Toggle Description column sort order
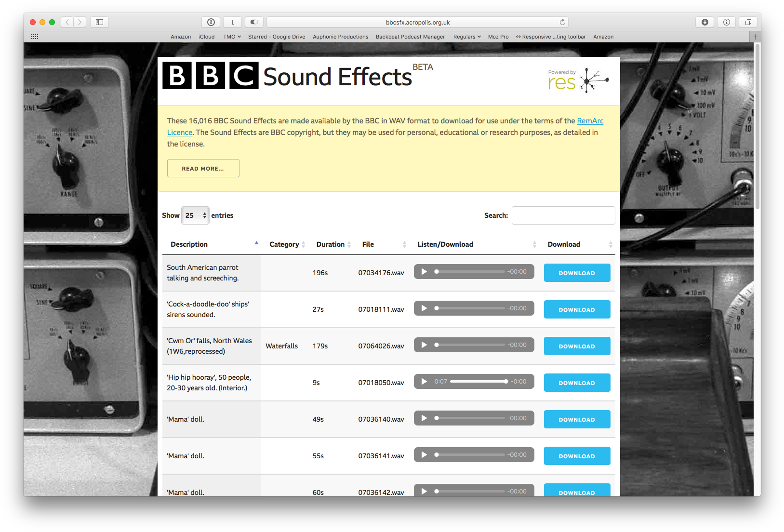 256,243
